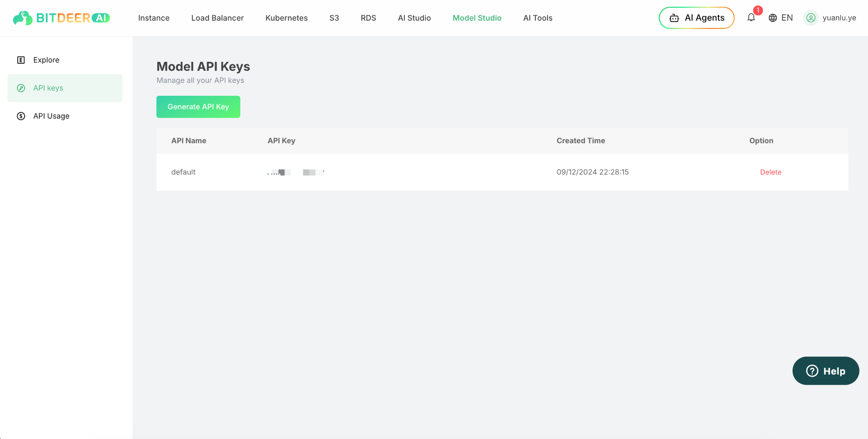The image size is (868, 439).
Task: Open notifications via the bell icon
Action: pyautogui.click(x=751, y=18)
